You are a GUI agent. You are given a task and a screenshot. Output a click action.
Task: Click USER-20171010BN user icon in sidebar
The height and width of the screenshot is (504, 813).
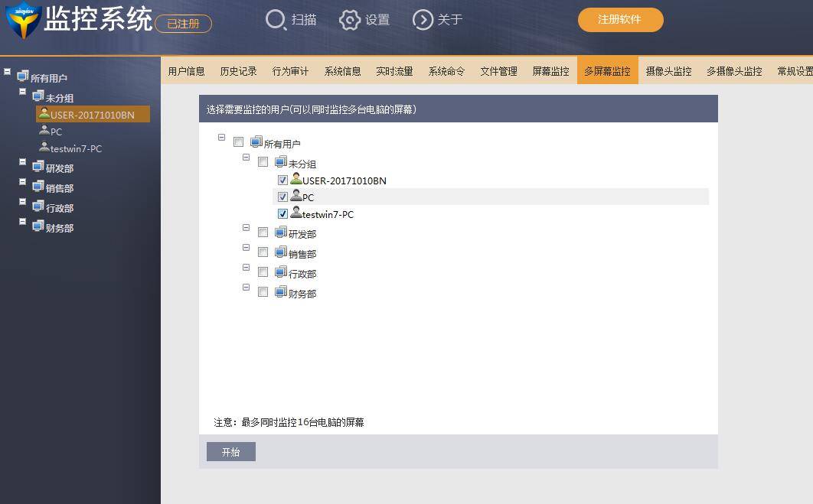pos(44,113)
